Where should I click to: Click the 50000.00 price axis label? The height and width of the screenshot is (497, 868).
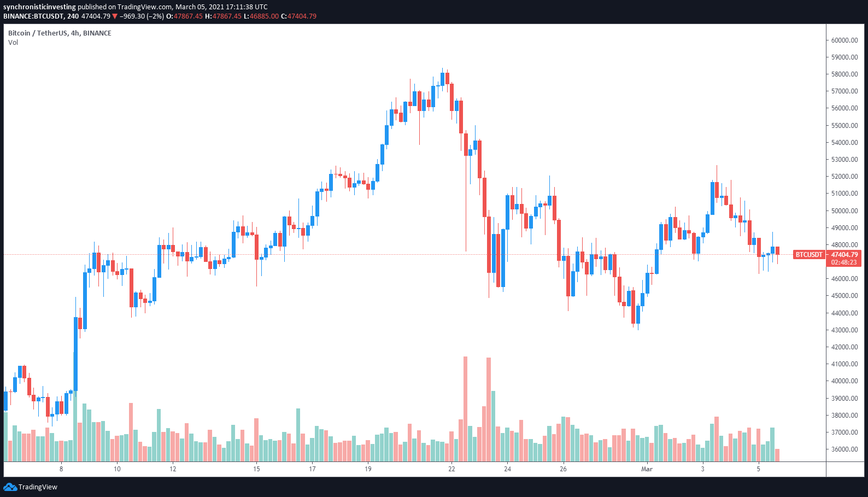coord(844,211)
